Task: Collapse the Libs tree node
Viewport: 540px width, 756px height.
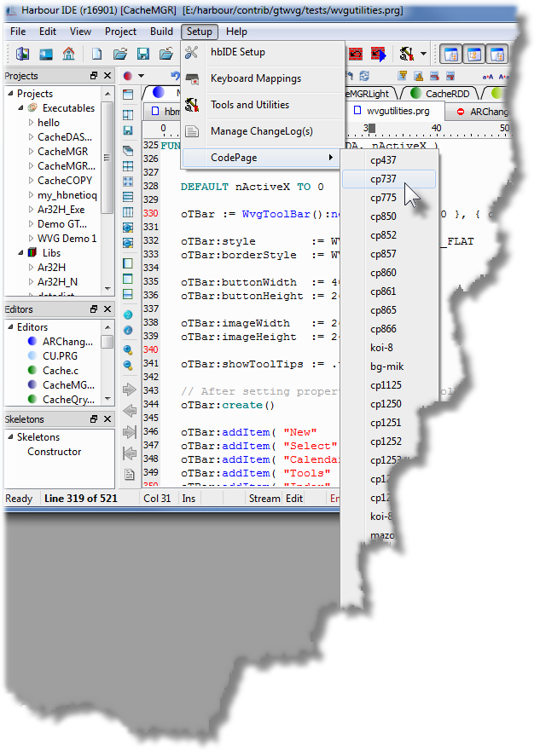Action: click(x=20, y=252)
